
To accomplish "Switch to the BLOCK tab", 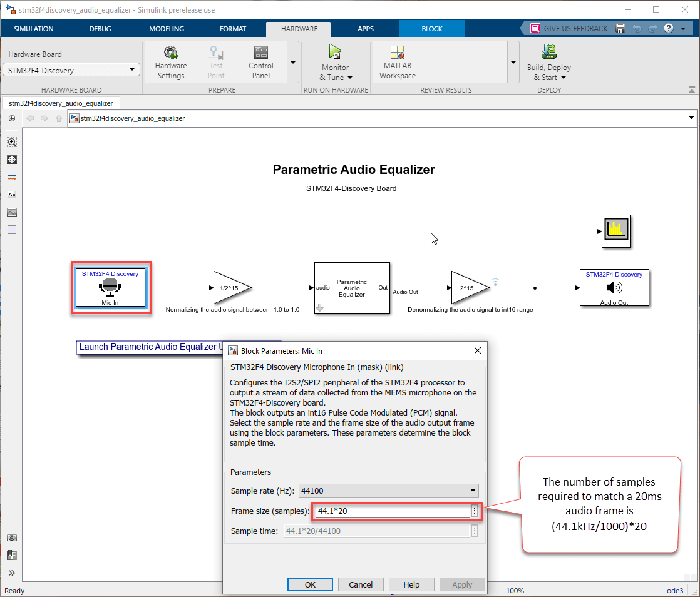I will click(431, 29).
